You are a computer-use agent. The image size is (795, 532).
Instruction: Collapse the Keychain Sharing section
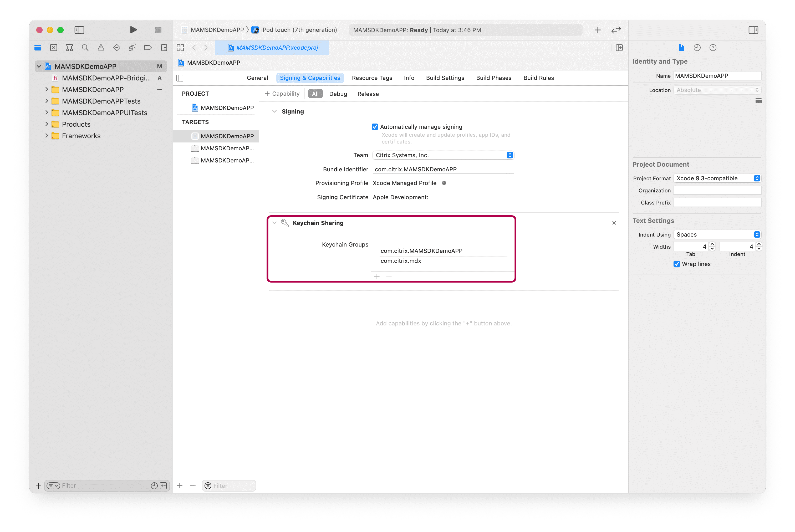point(274,223)
